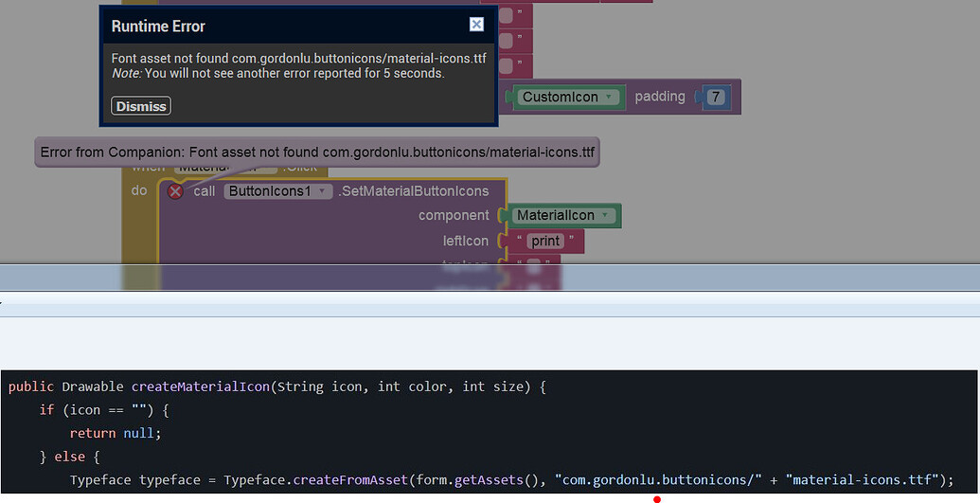Click the "do" label of event block
The width and height of the screenshot is (980, 503).
139,190
